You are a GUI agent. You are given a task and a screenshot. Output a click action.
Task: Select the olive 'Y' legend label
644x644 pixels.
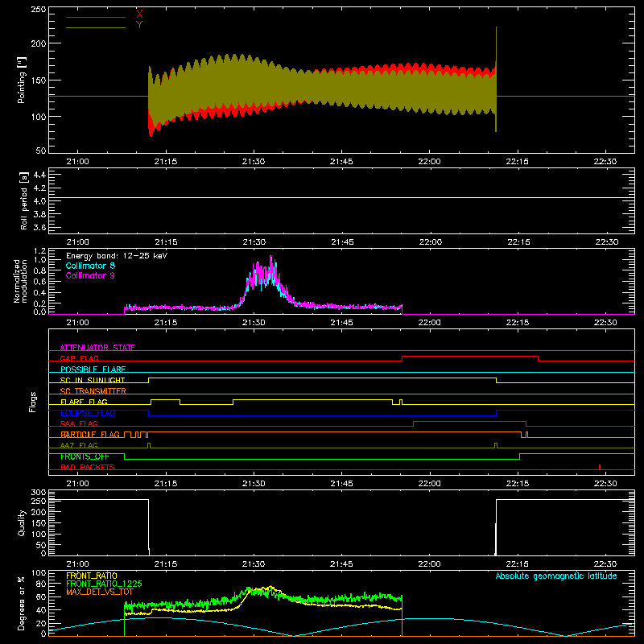pyautogui.click(x=139, y=25)
